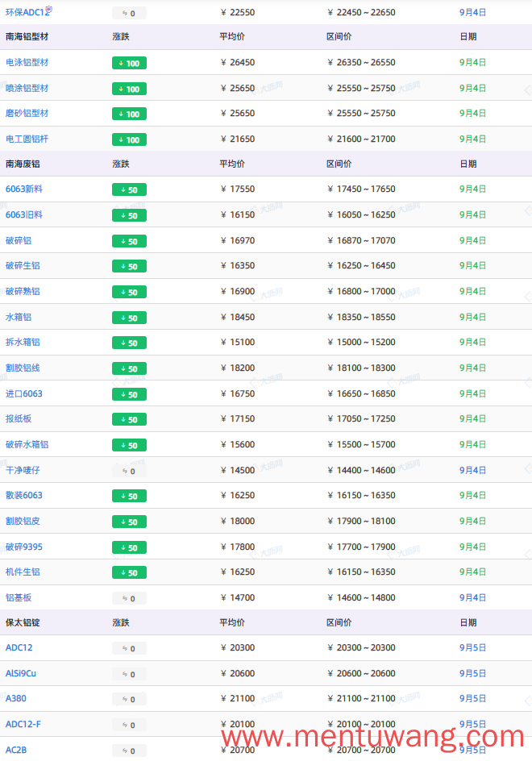Select the ¥ 17550 average price of 6063新料

[238, 189]
